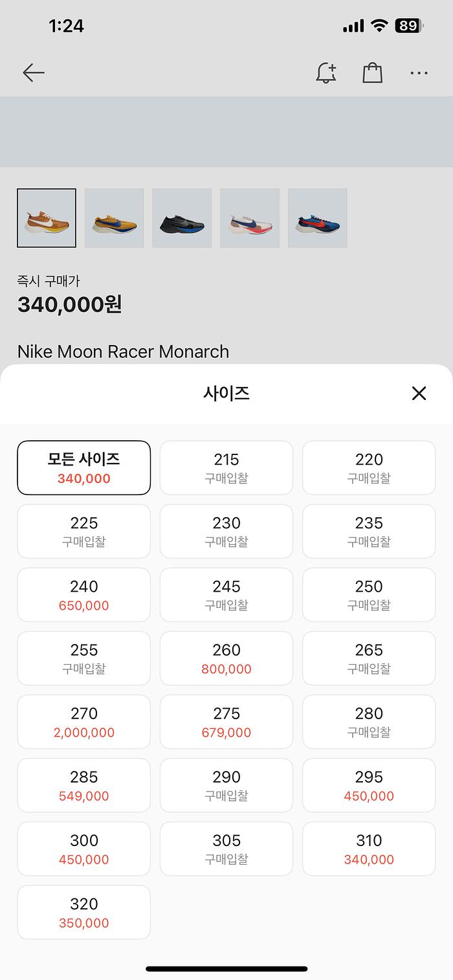Viewport: 453px width, 980px height.
Task: View the yellow and blue shoe thumbnail
Action: [114, 218]
